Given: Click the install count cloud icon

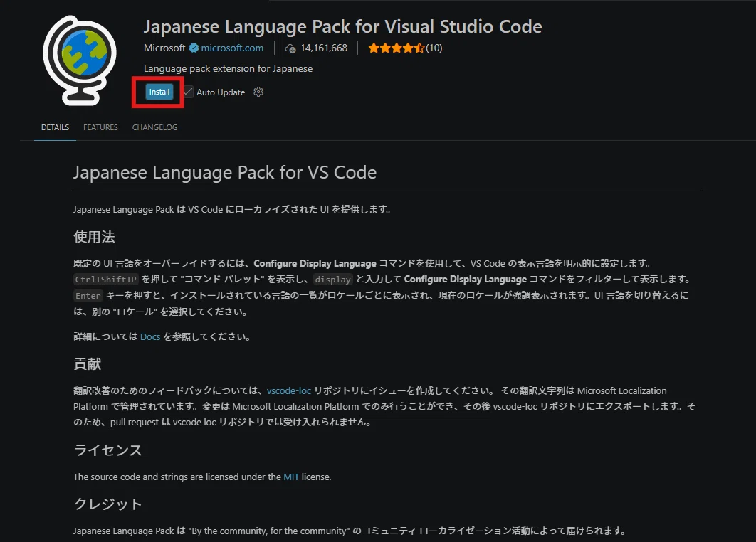Looking at the screenshot, I should [290, 48].
